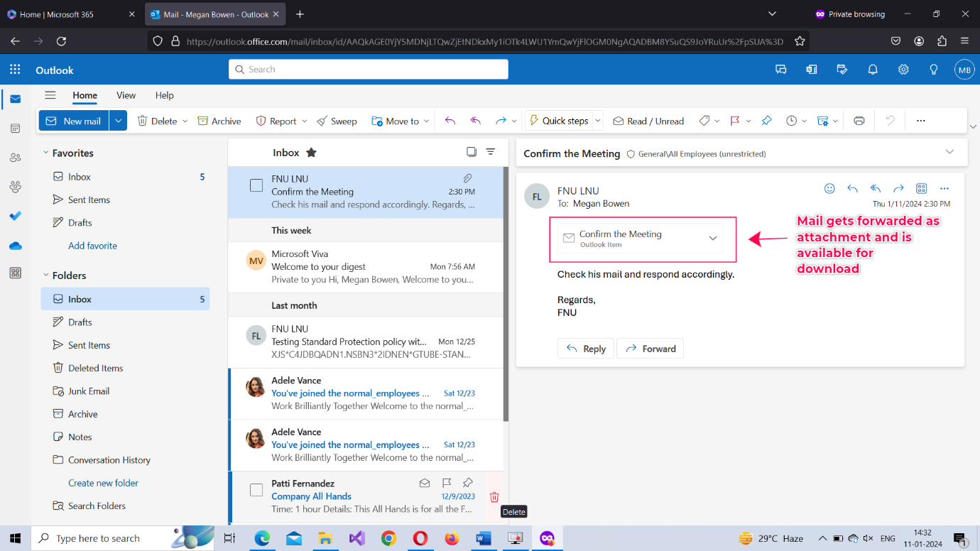The image size is (980, 551).
Task: Check the Confirm the Meeting message checkbox
Action: click(x=256, y=185)
